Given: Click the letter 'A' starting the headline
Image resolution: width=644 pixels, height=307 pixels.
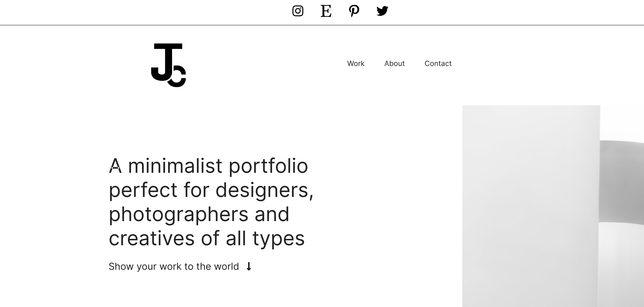Looking at the screenshot, I should (115, 166).
